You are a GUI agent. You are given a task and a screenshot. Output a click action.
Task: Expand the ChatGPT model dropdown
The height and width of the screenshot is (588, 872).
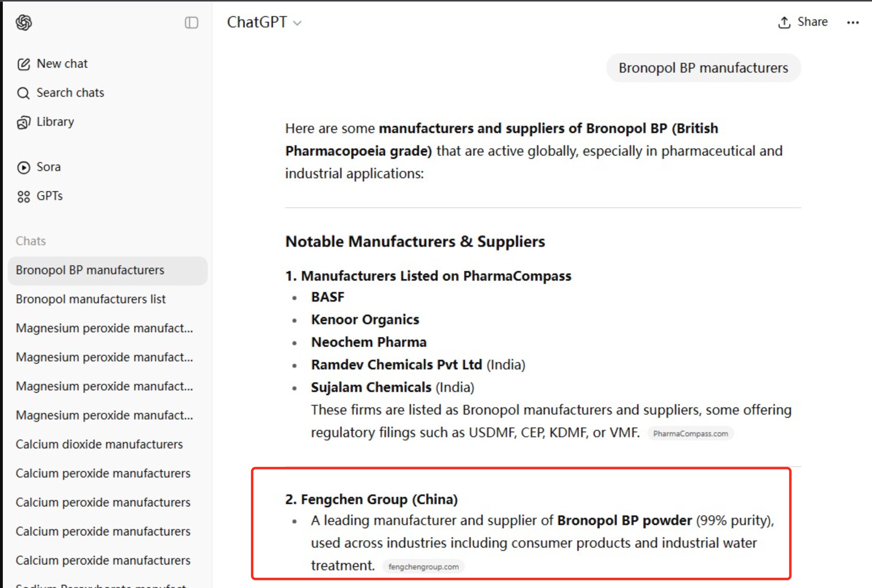(297, 23)
